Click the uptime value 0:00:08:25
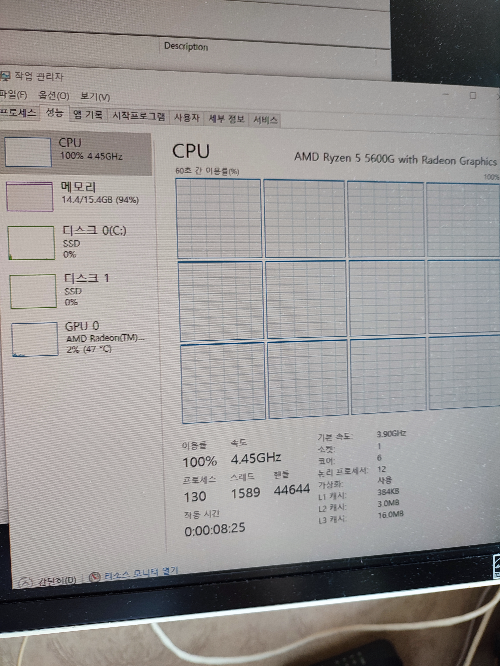This screenshot has height=666, width=500. coord(215,530)
